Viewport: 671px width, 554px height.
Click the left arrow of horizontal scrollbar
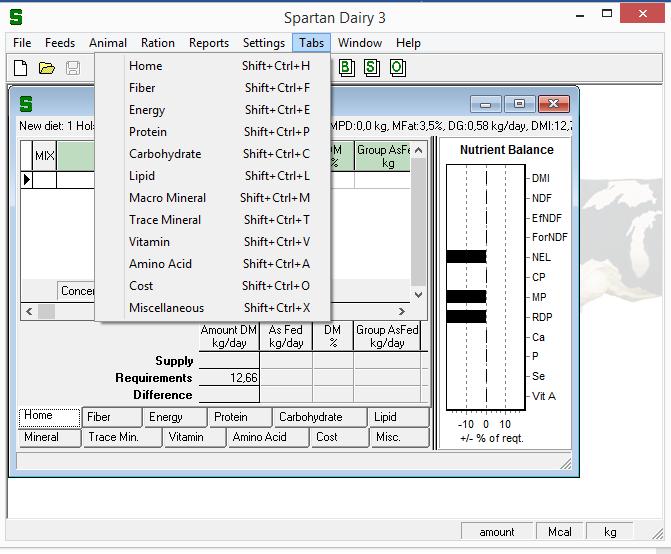click(29, 311)
